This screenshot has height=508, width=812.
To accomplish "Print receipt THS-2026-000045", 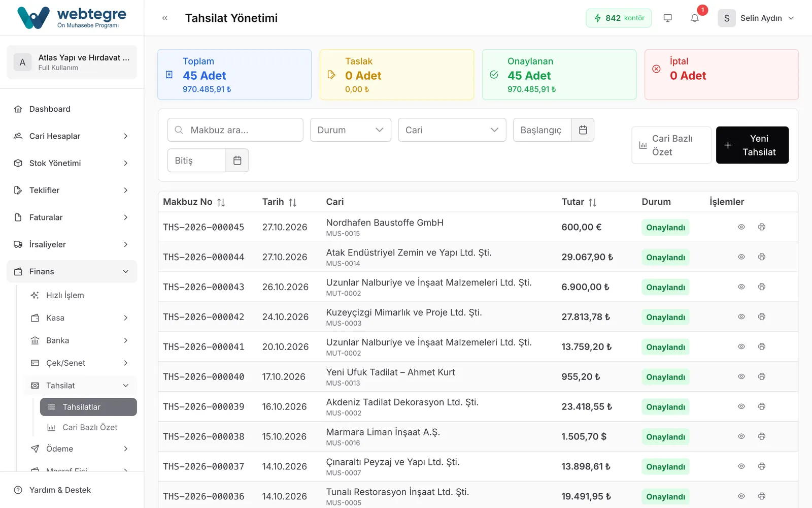I will click(x=762, y=227).
